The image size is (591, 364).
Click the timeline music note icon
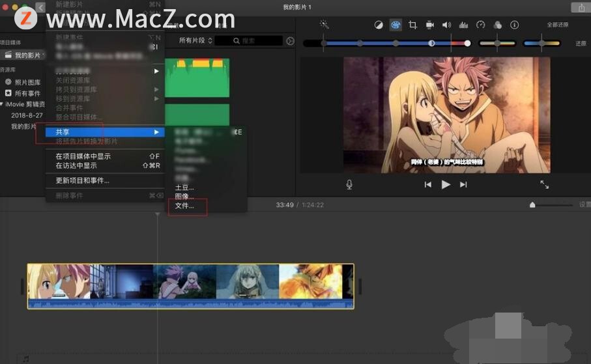point(26,358)
